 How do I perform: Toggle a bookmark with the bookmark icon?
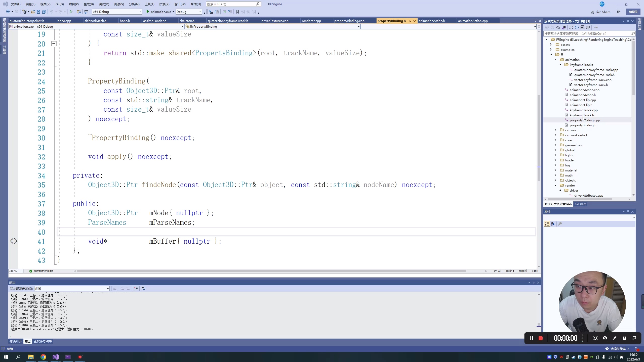(x=237, y=12)
